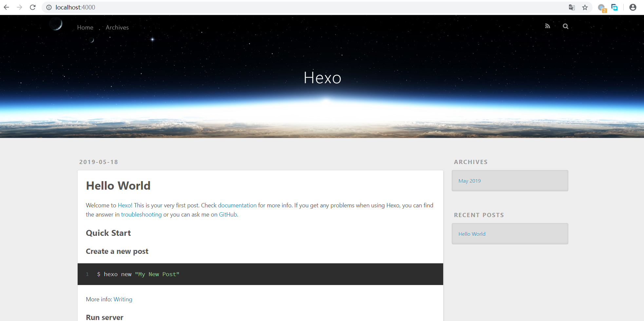The height and width of the screenshot is (321, 644).
Task: Open the browser profile account icon
Action: [x=633, y=7]
